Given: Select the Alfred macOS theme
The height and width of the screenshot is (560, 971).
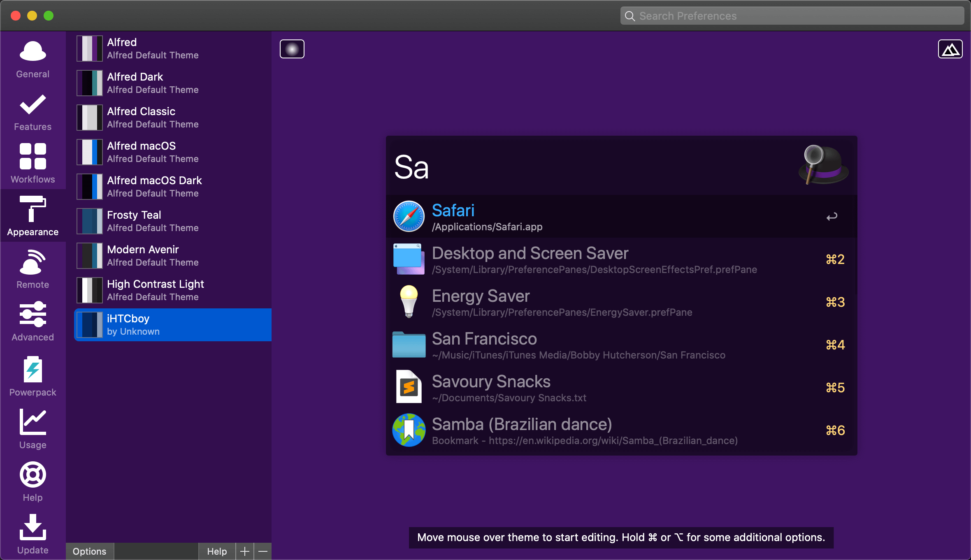Looking at the screenshot, I should click(x=173, y=152).
